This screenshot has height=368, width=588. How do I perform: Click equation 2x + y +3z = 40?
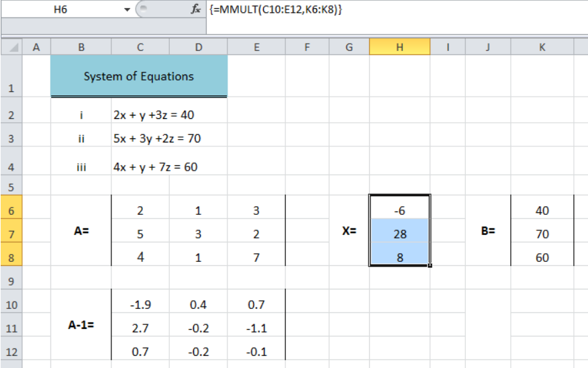[x=154, y=115]
